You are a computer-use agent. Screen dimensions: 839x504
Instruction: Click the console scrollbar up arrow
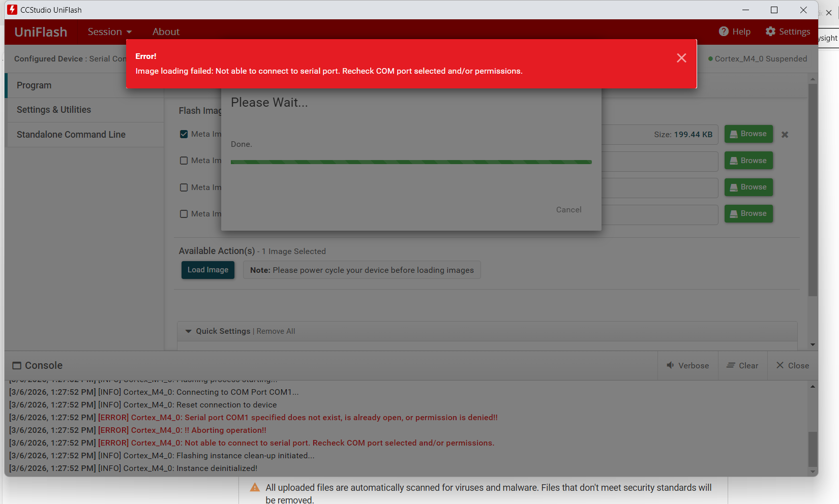click(813, 387)
